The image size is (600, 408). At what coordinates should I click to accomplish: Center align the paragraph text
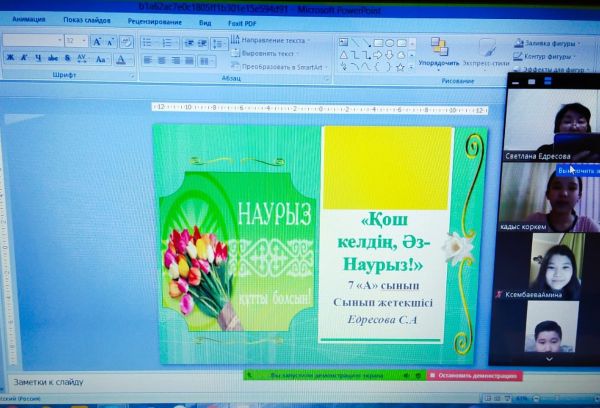click(x=162, y=60)
